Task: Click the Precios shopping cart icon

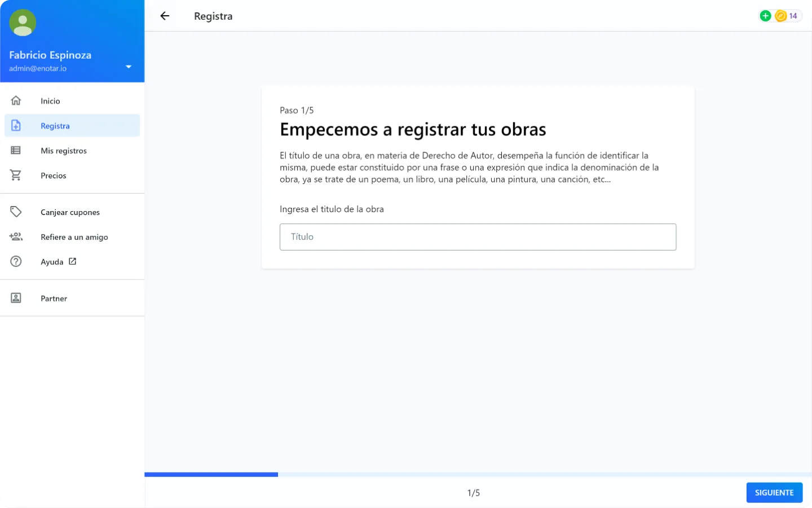Action: 16,175
